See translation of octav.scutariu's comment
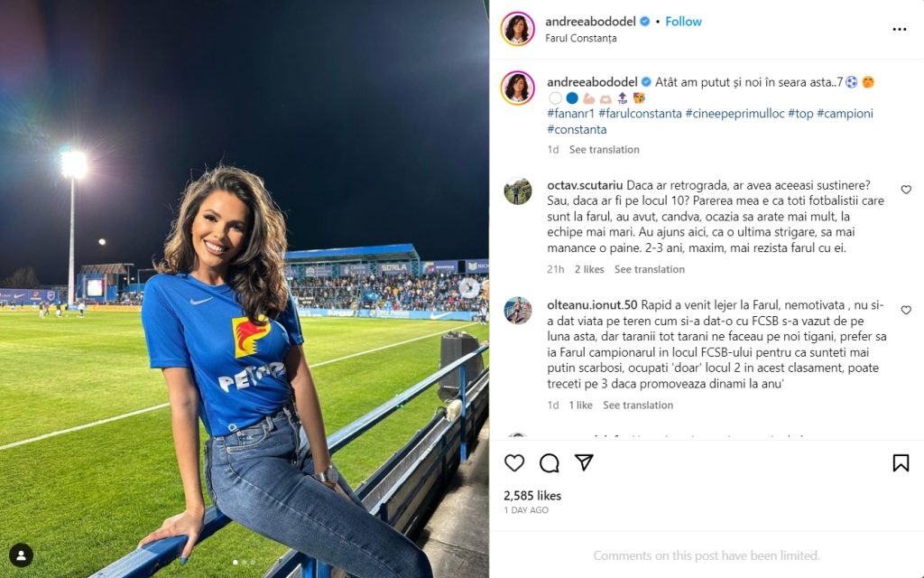This screenshot has height=578, width=924. coord(649,269)
